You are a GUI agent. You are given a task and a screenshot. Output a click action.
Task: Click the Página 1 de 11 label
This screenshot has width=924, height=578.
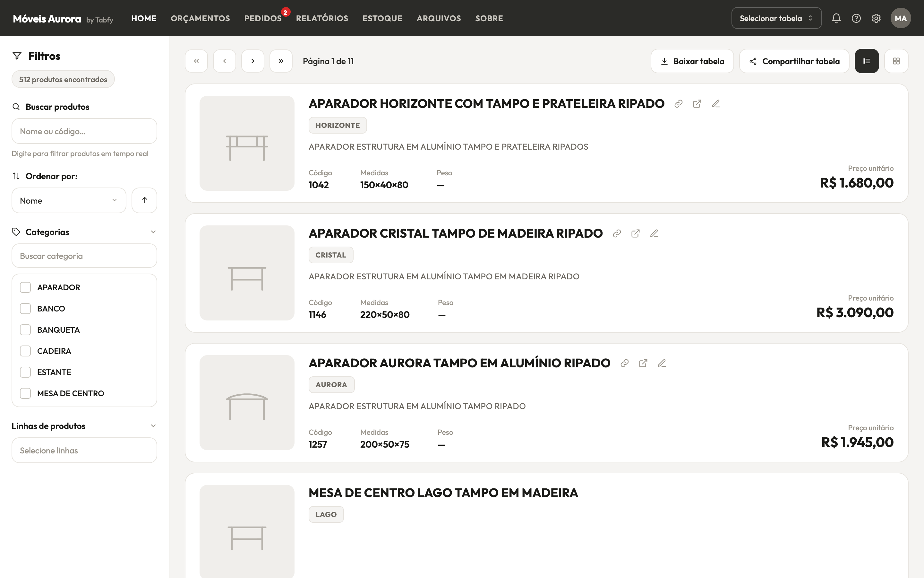(328, 61)
